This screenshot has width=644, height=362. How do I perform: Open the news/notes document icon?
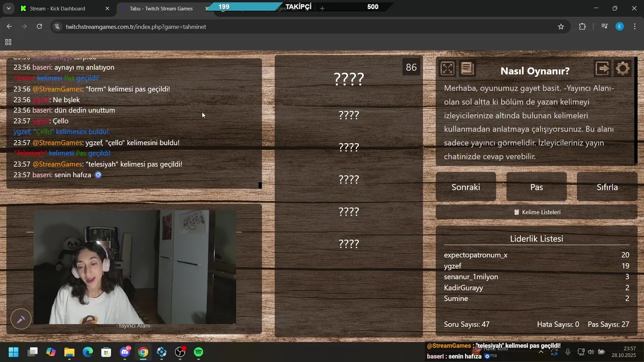(467, 68)
